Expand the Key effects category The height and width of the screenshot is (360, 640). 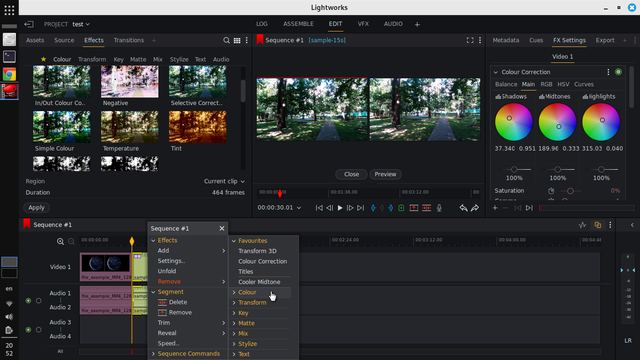pos(234,313)
